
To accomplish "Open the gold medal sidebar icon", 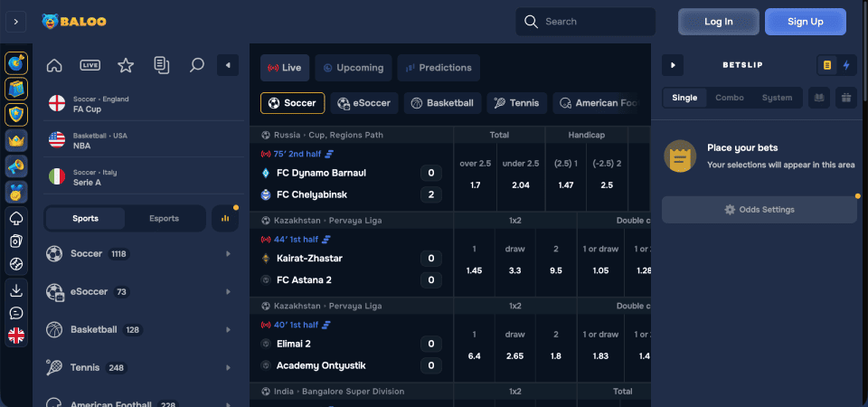I will click(x=16, y=192).
